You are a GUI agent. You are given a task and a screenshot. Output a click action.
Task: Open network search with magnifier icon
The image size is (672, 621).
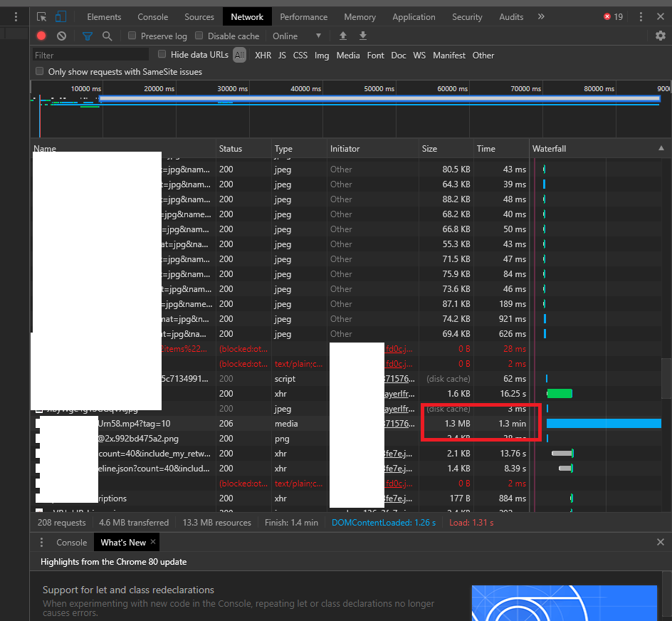point(107,36)
